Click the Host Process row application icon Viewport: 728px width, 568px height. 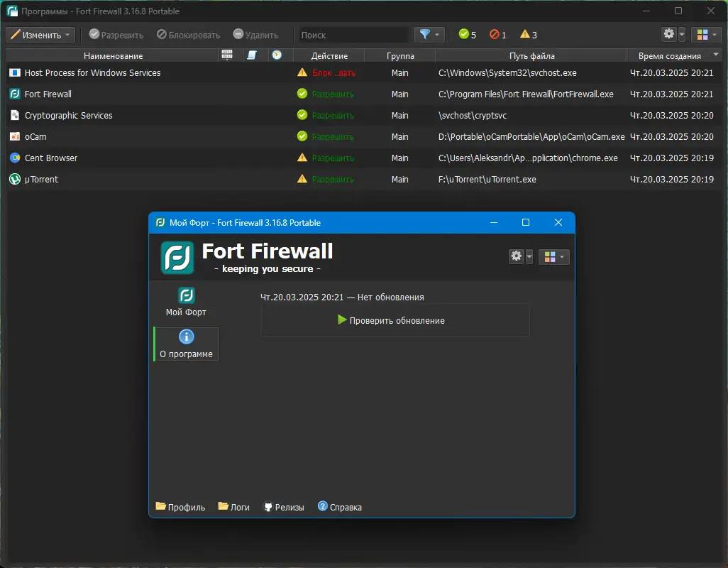tap(15, 73)
